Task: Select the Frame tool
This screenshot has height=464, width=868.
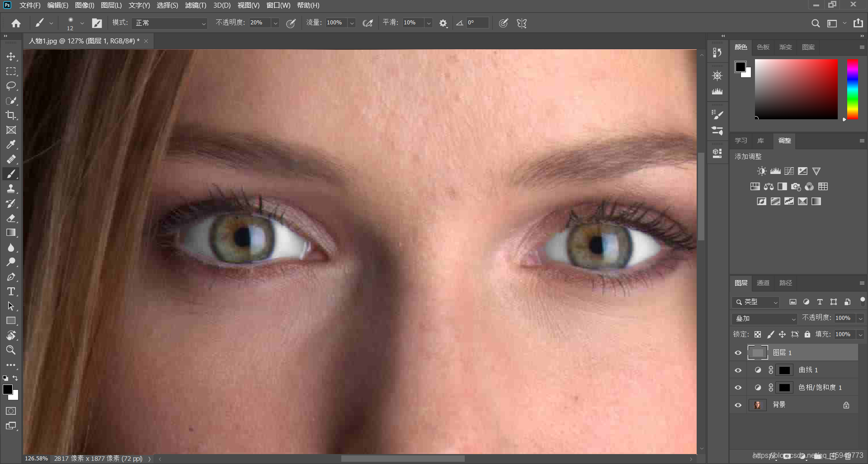Action: 11,130
